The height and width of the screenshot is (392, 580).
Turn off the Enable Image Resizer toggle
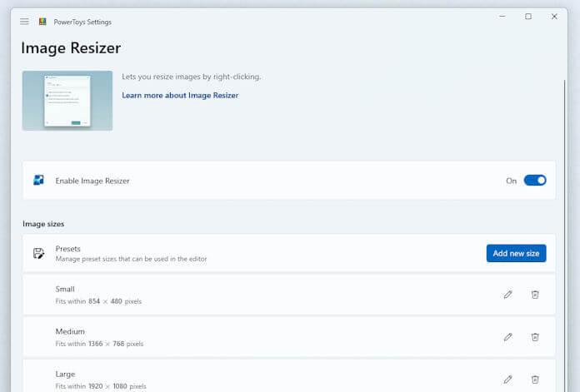(535, 181)
